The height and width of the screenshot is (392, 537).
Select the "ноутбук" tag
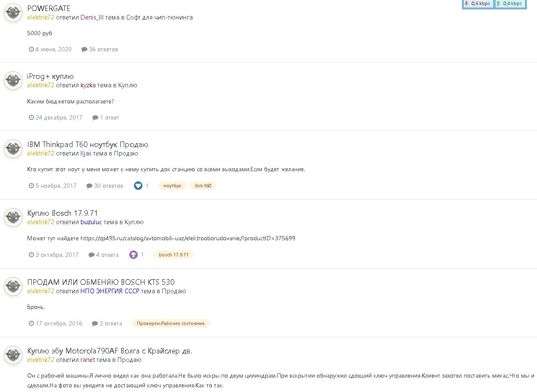[173, 186]
